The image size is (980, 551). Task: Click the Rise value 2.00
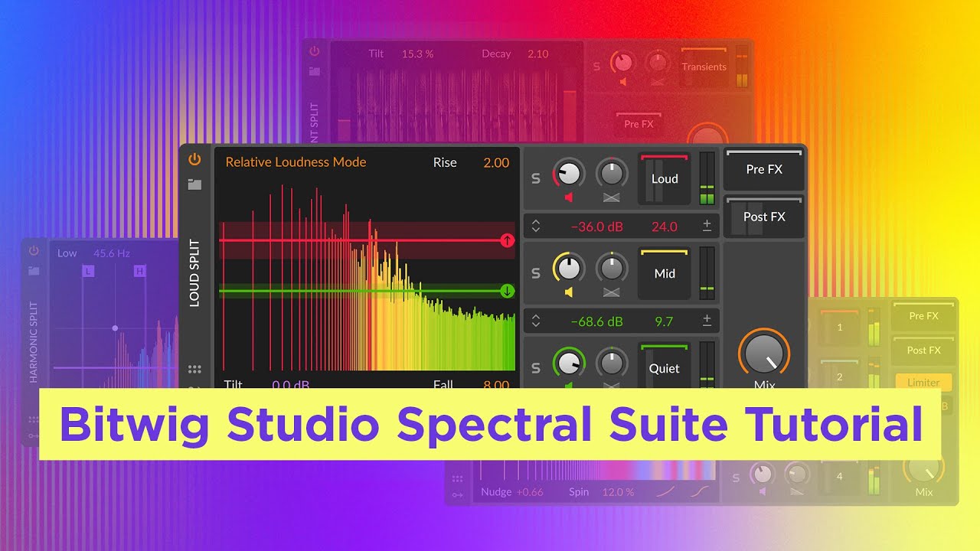(x=496, y=162)
